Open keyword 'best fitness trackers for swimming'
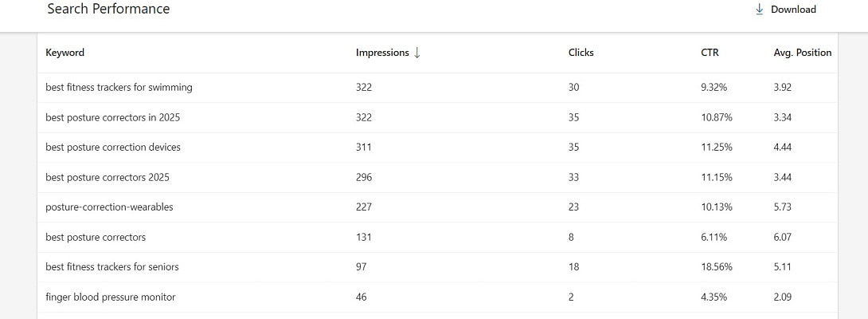The height and width of the screenshot is (319, 868). coord(119,88)
